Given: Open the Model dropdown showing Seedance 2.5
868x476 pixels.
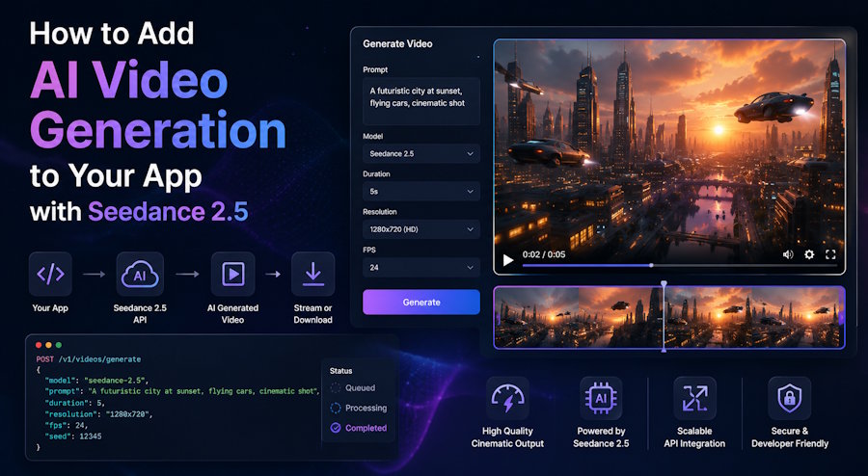Looking at the screenshot, I should pyautogui.click(x=421, y=154).
